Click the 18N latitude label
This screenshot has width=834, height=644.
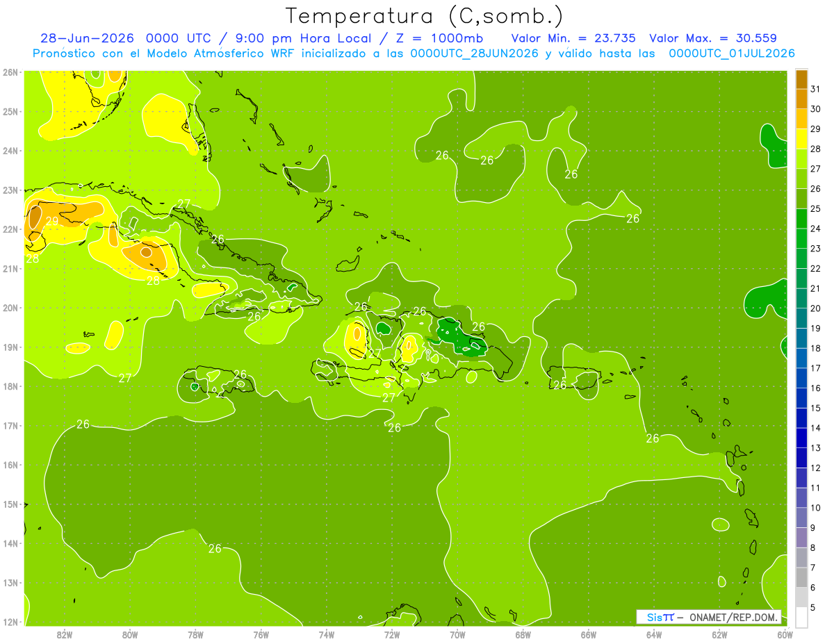pyautogui.click(x=10, y=386)
